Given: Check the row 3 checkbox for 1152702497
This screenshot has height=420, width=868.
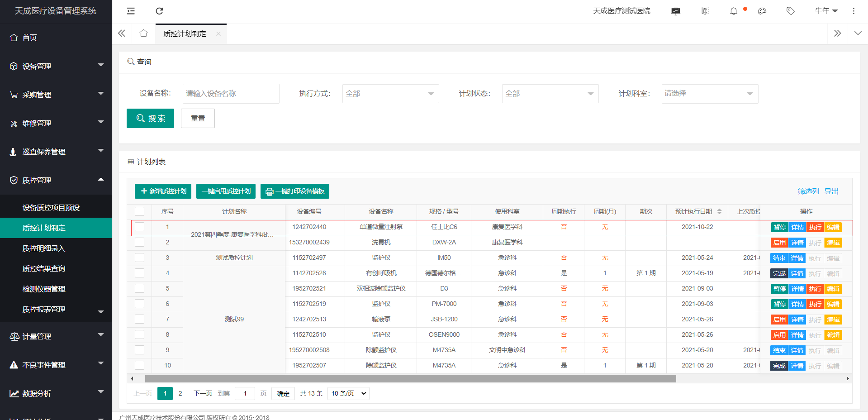Looking at the screenshot, I should click(140, 258).
